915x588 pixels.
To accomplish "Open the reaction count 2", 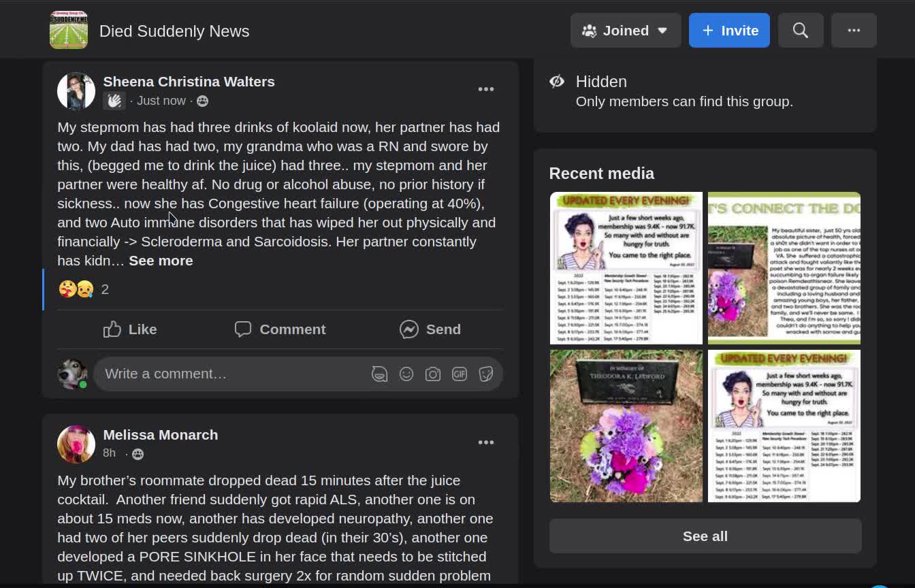I will pyautogui.click(x=105, y=289).
